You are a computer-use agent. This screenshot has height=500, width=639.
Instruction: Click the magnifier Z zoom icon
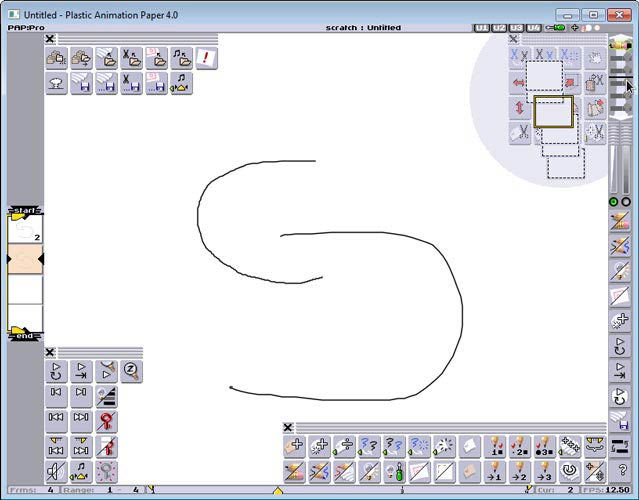[x=131, y=372]
